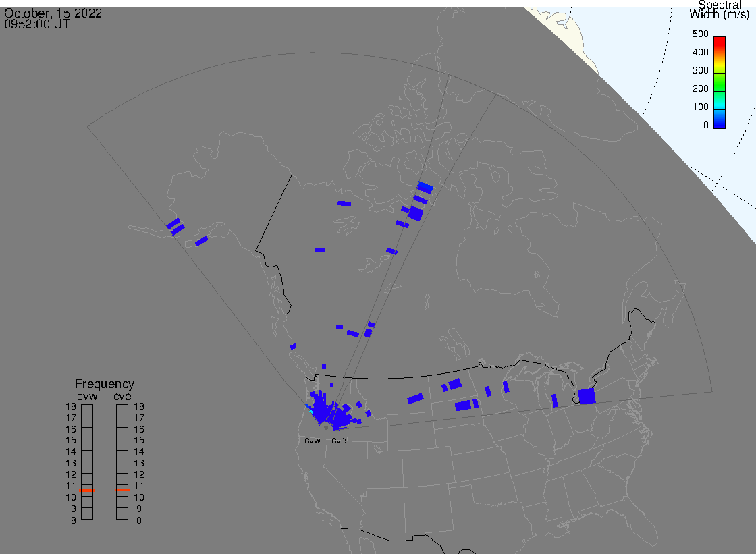Click the gray radar station dot above cvw/cve

[327, 428]
